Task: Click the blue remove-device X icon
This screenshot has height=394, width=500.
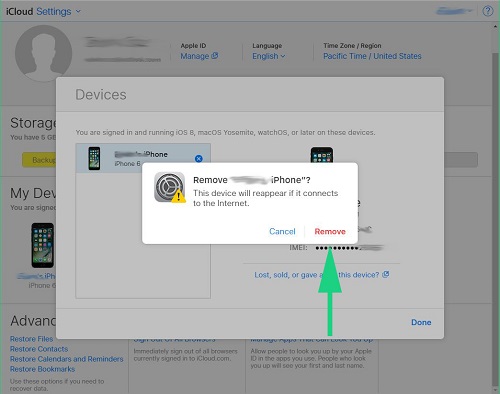Action: pos(199,159)
